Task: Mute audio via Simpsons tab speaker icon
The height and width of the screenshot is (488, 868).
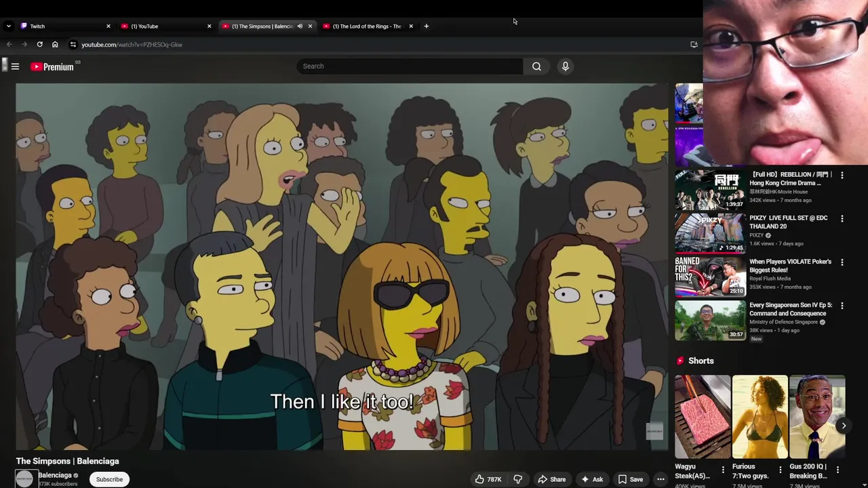Action: 300,26
